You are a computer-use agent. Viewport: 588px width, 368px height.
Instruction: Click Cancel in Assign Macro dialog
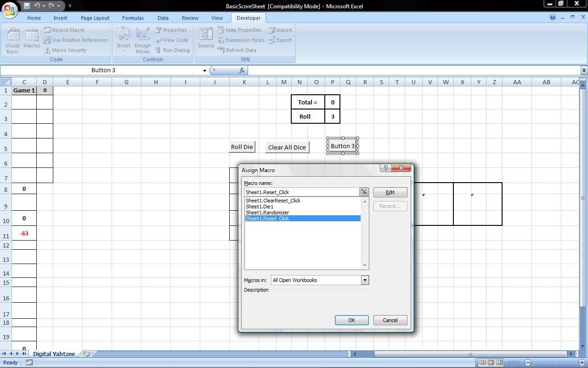click(x=390, y=320)
